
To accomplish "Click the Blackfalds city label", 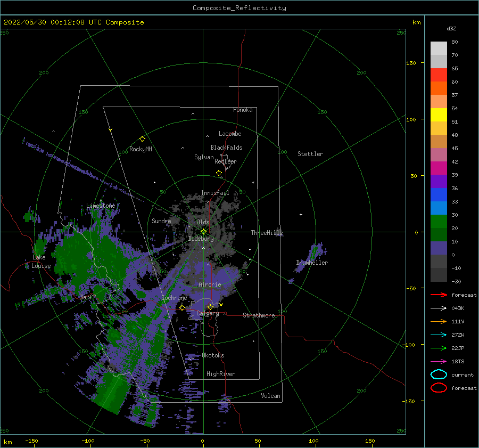I will (226, 148).
